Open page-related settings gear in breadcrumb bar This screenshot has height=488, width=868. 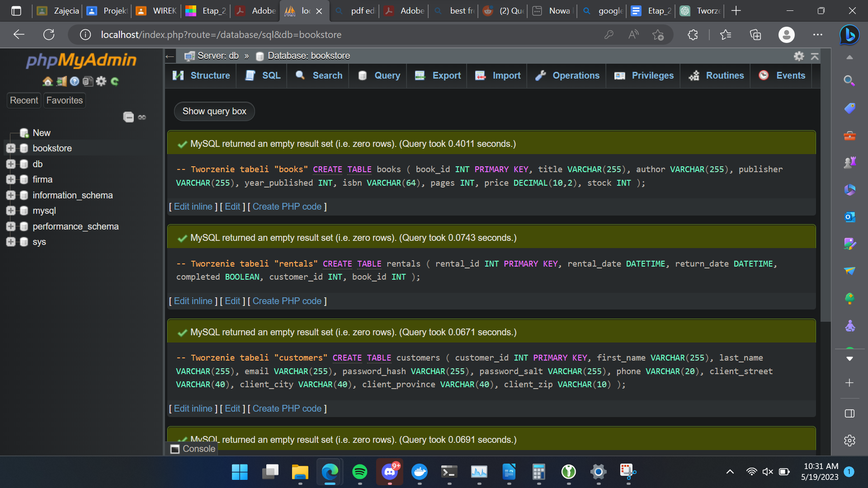click(x=799, y=56)
